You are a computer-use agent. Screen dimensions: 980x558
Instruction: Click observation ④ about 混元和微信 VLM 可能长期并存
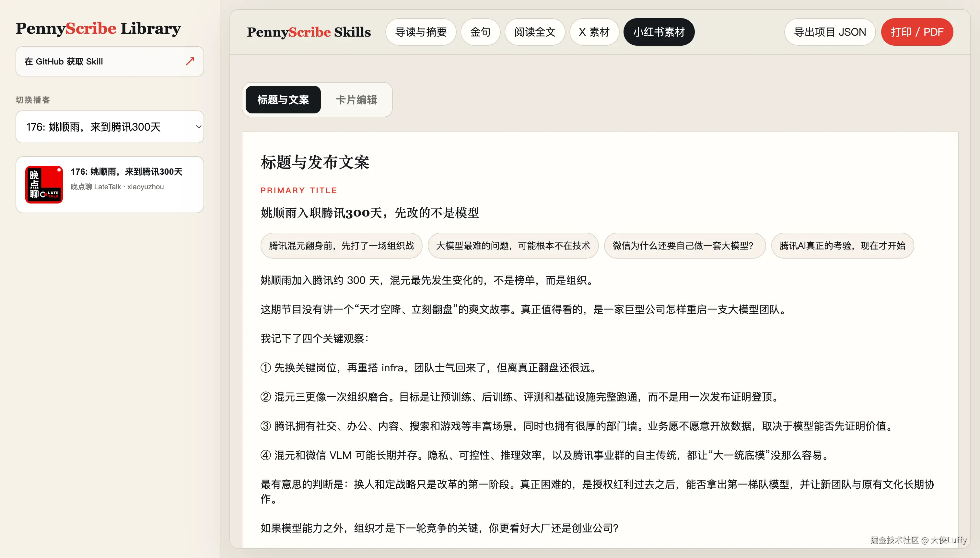pos(545,455)
